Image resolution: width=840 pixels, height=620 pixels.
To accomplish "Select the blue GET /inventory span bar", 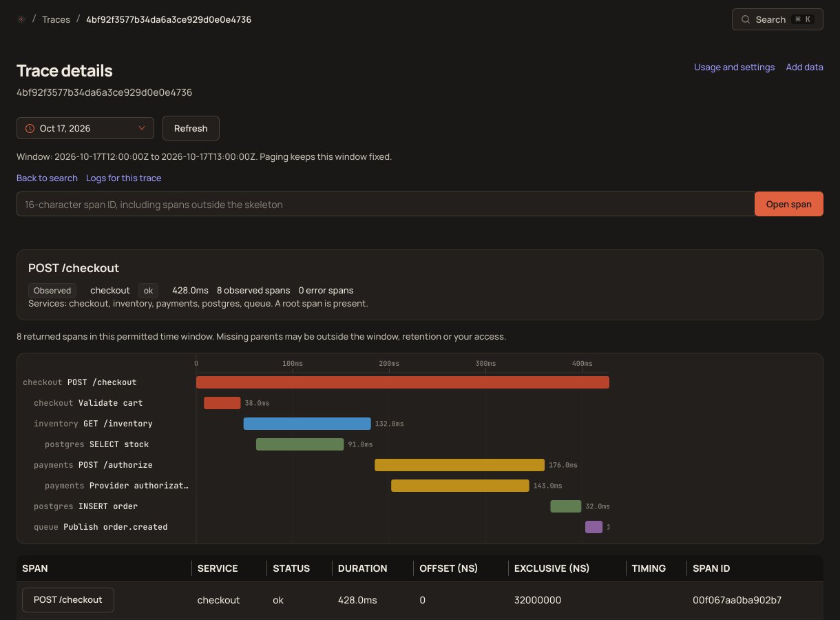I will 307,424.
